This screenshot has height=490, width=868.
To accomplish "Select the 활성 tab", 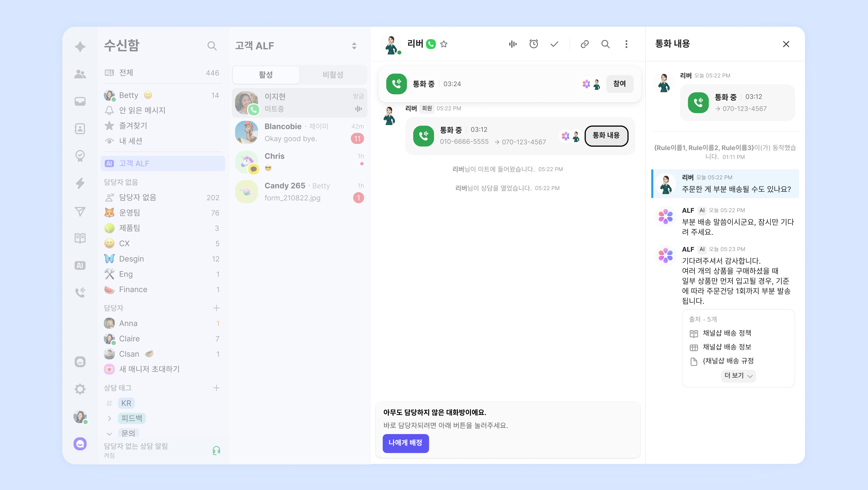I will coord(265,75).
